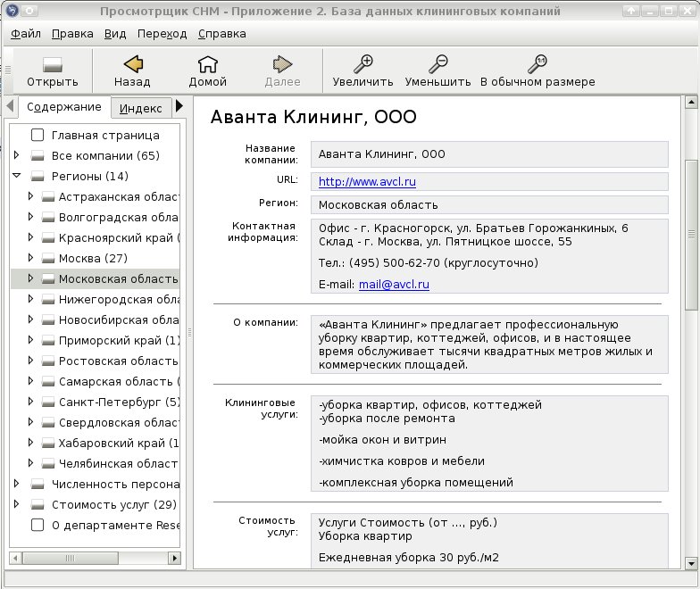Select Приморский край tree item
This screenshot has height=589, width=700.
[x=119, y=341]
